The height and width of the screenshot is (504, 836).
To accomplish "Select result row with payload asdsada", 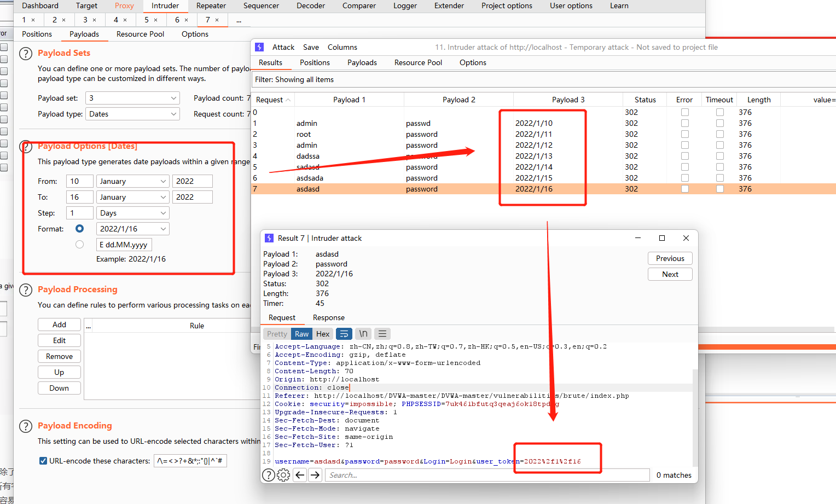I will (x=543, y=178).
